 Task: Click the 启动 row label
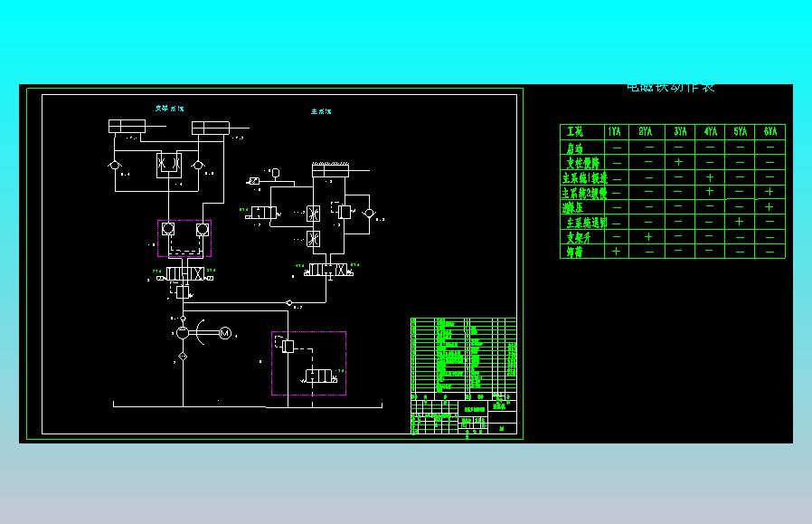[575, 148]
